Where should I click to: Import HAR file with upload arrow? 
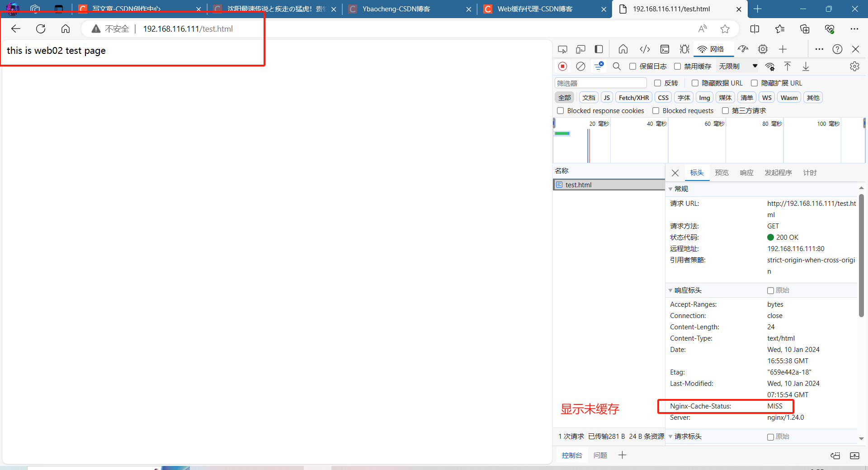pyautogui.click(x=788, y=66)
